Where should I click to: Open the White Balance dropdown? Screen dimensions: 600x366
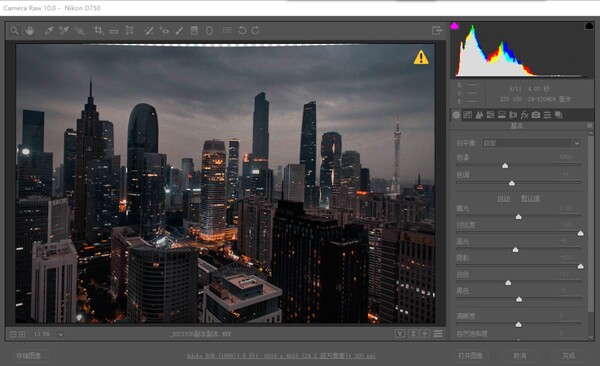[x=532, y=143]
